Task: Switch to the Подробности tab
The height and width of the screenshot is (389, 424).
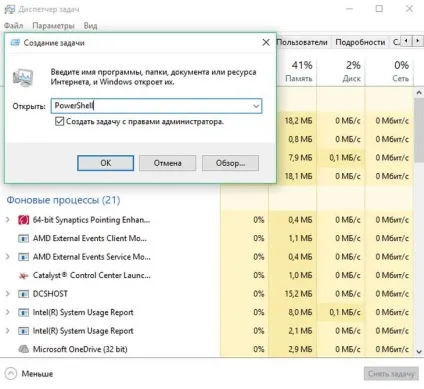Action: (360, 42)
